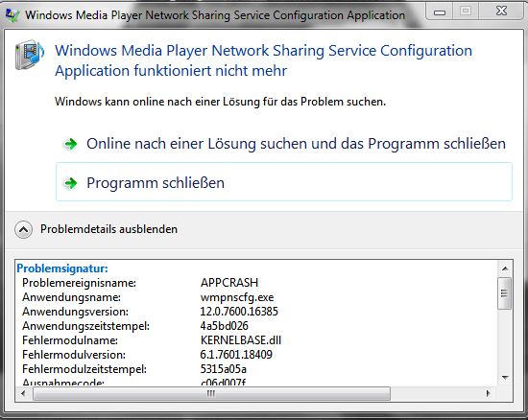The width and height of the screenshot is (528, 420).
Task: Click vertical scrollbar down arrow in details
Action: [x=505, y=378]
